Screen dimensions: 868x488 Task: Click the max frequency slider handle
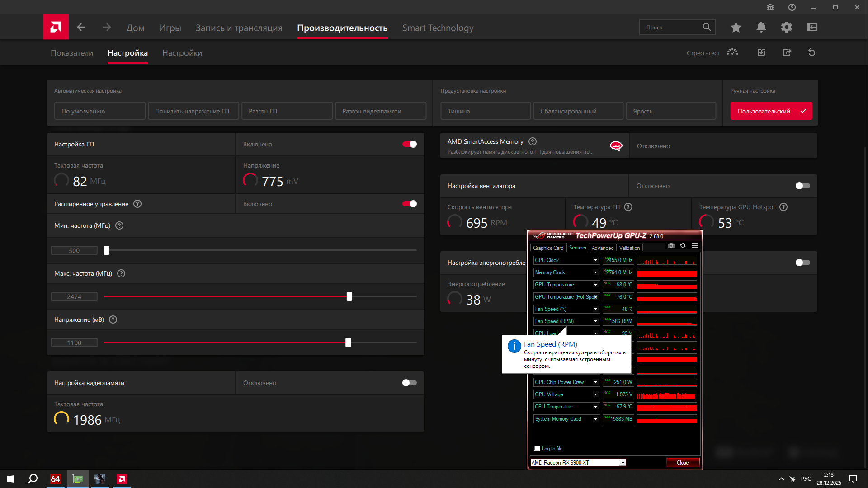point(349,296)
